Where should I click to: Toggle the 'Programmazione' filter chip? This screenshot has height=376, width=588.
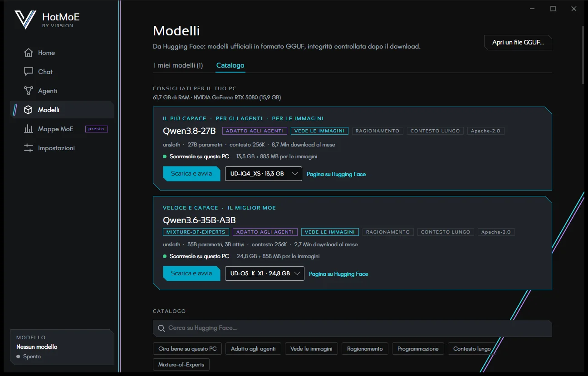[x=418, y=349]
